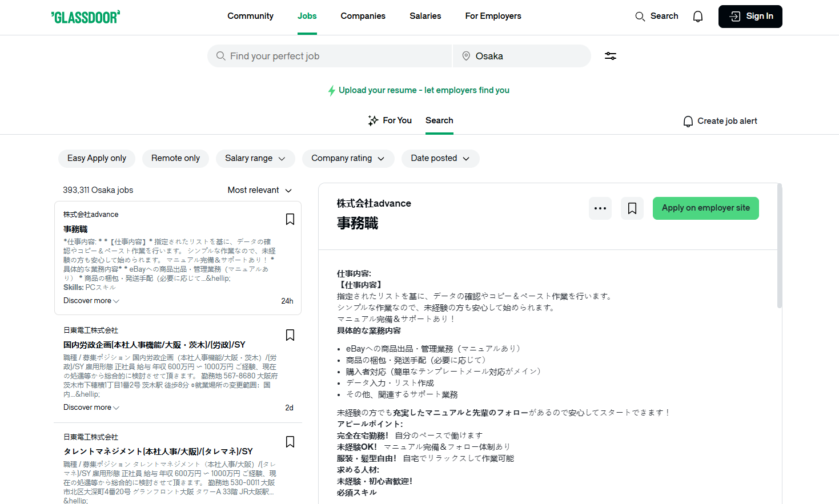
Task: Select the Search tab
Action: [x=439, y=120]
